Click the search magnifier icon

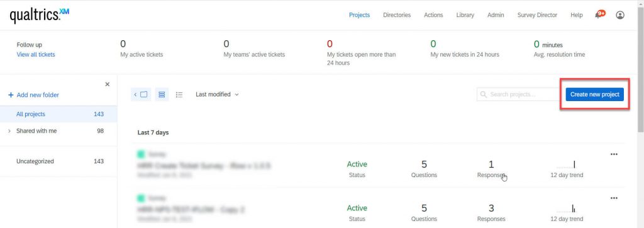coord(484,94)
